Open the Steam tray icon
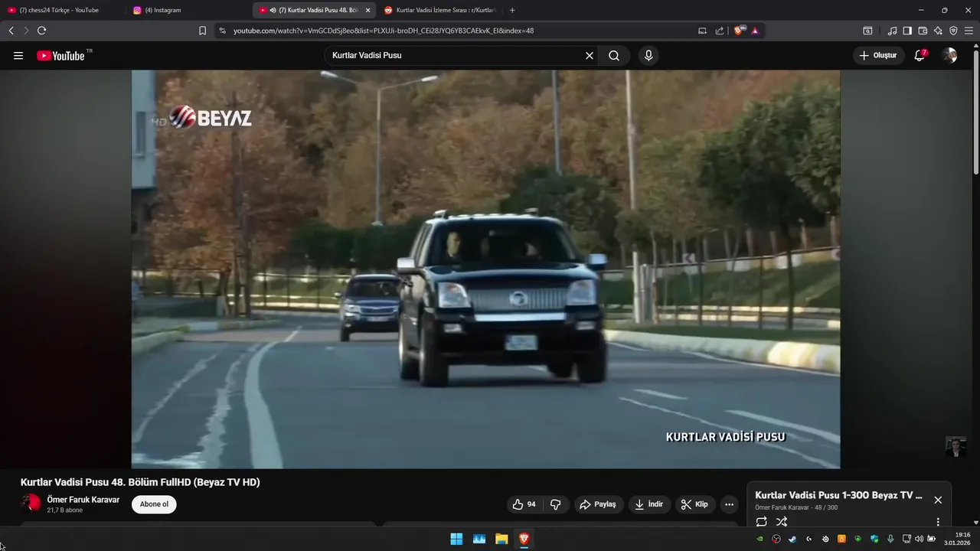980x551 pixels. [792, 539]
